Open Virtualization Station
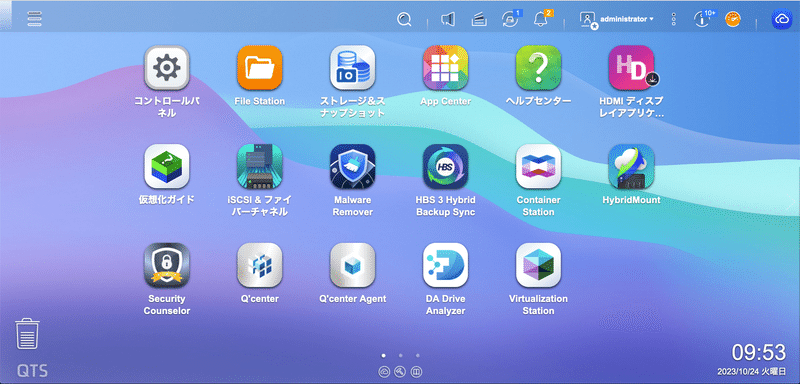 click(x=538, y=265)
